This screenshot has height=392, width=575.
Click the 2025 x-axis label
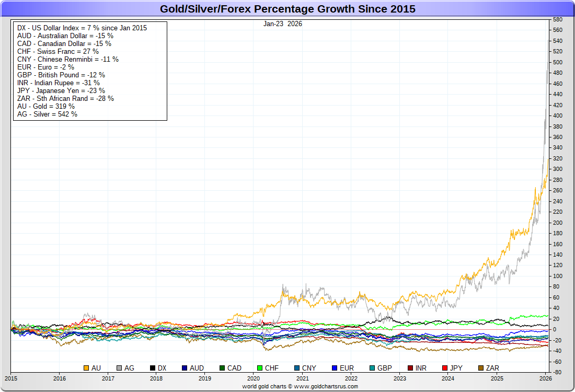click(497, 378)
